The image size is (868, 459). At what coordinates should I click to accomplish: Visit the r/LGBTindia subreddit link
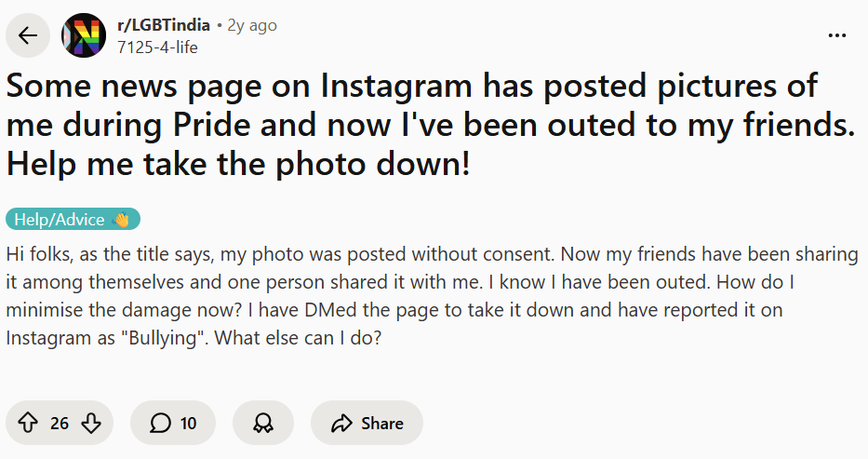click(x=164, y=25)
